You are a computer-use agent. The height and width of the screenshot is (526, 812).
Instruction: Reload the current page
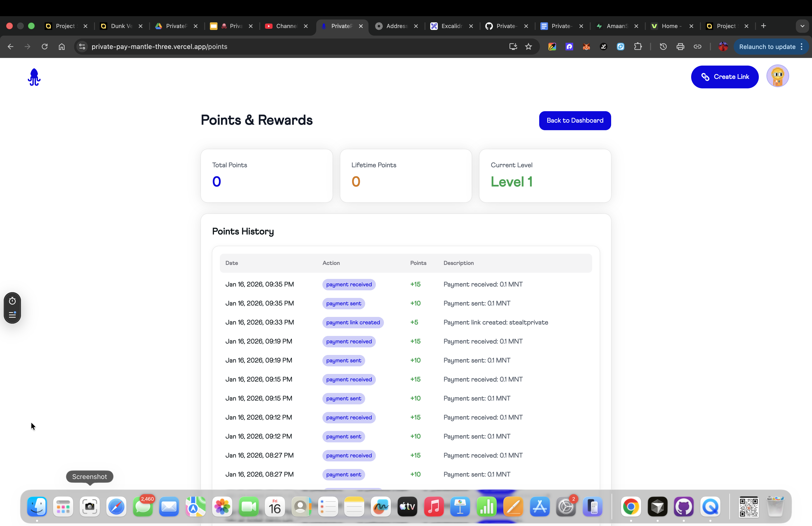(45, 47)
